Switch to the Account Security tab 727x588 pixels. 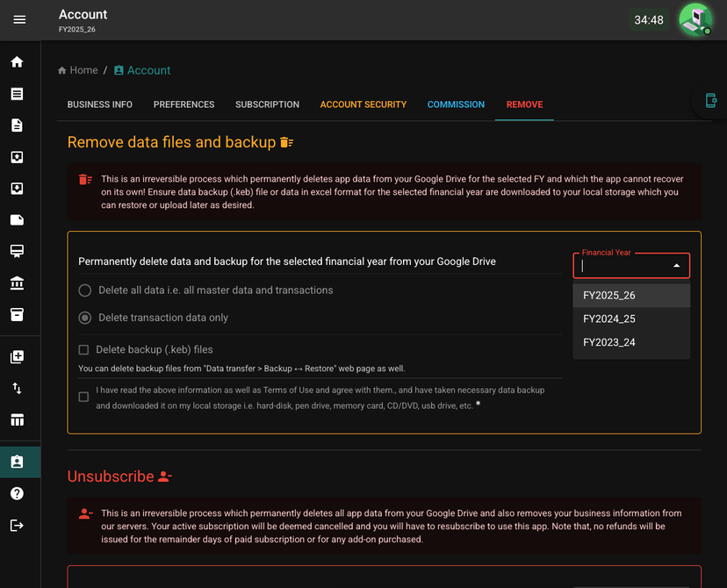[363, 104]
